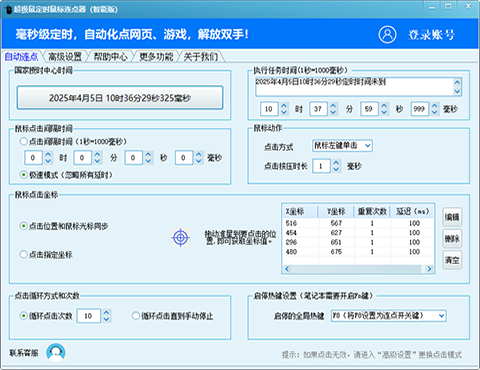Screen dimensions: 480x370
Task: Click left arrow of coordinate table scrollbar
Action: [287, 269]
